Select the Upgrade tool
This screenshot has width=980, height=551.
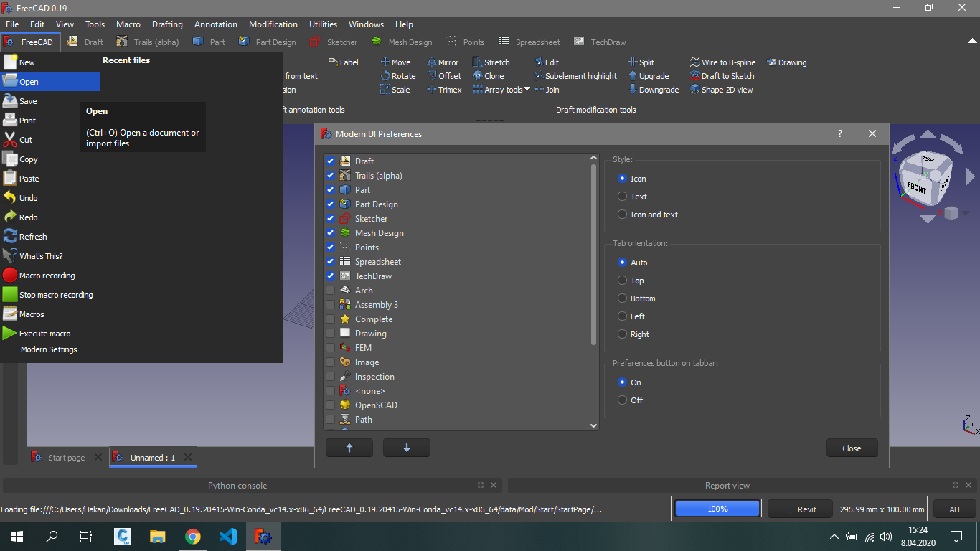[x=649, y=76]
